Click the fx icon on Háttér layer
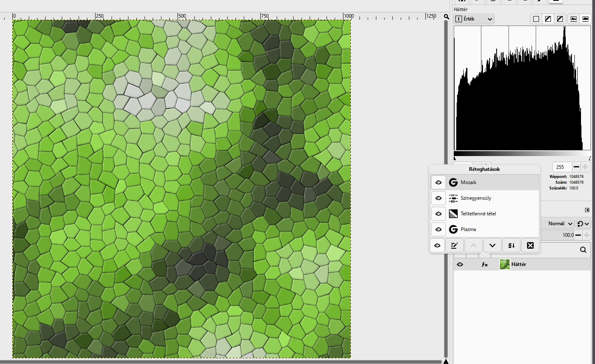This screenshot has height=364, width=595. point(485,264)
